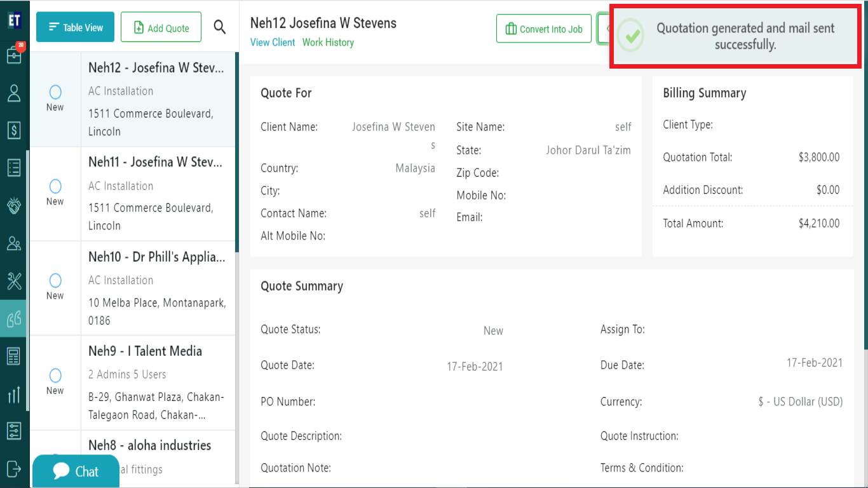Open the dollar invoice icon in sidebar
The width and height of the screenshot is (868, 488).
point(14,130)
